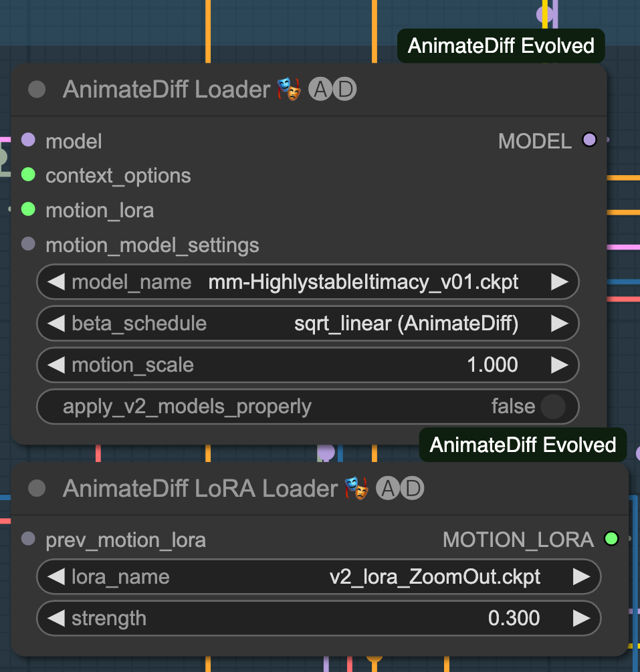The height and width of the screenshot is (672, 640).
Task: Toggle apply_v2_models_properly to true
Action: pyautogui.click(x=554, y=406)
